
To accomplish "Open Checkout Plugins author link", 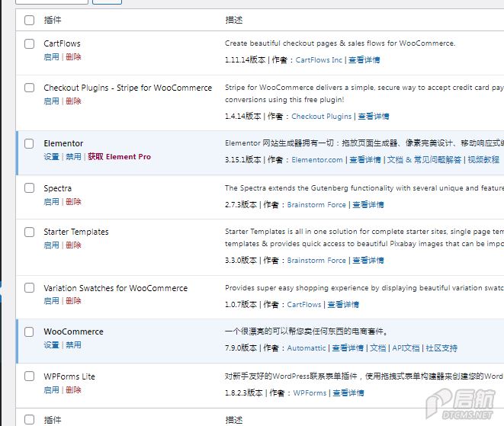I will coord(322,117).
